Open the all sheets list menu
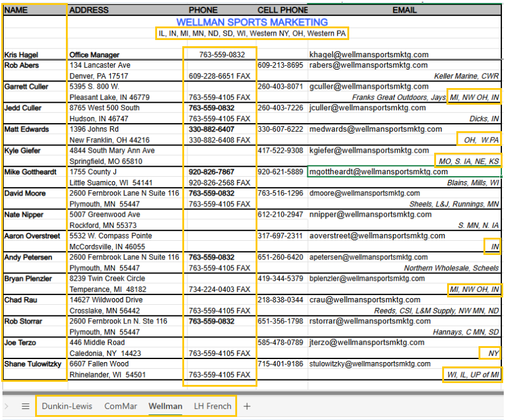505x420 pixels. pos(25,406)
